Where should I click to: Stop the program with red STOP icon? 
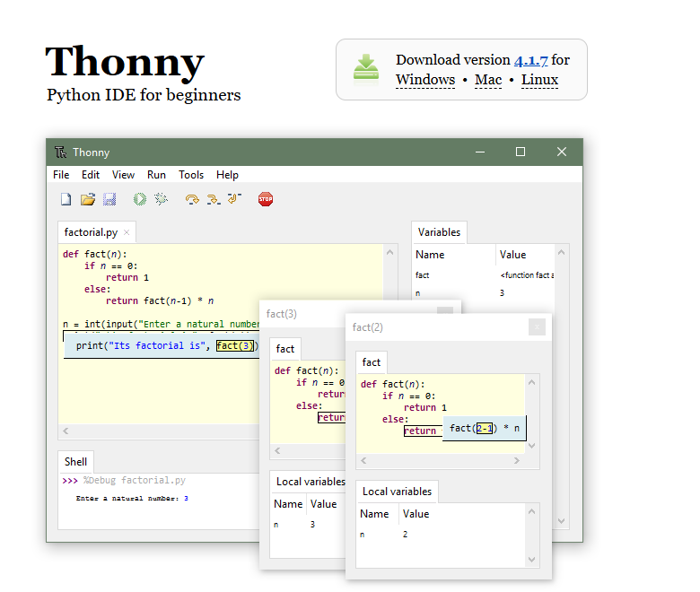coord(266,199)
